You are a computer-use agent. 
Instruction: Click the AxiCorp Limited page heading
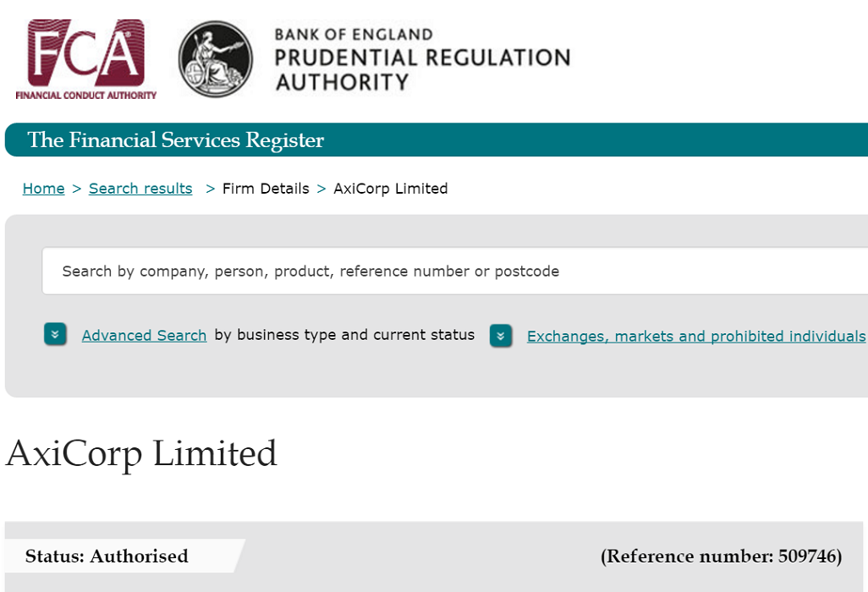pos(141,453)
